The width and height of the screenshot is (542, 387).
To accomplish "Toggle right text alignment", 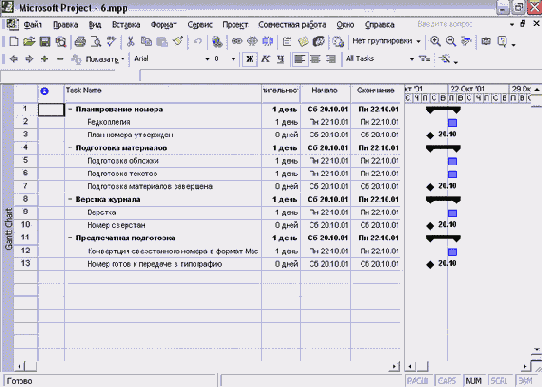I will (x=331, y=59).
